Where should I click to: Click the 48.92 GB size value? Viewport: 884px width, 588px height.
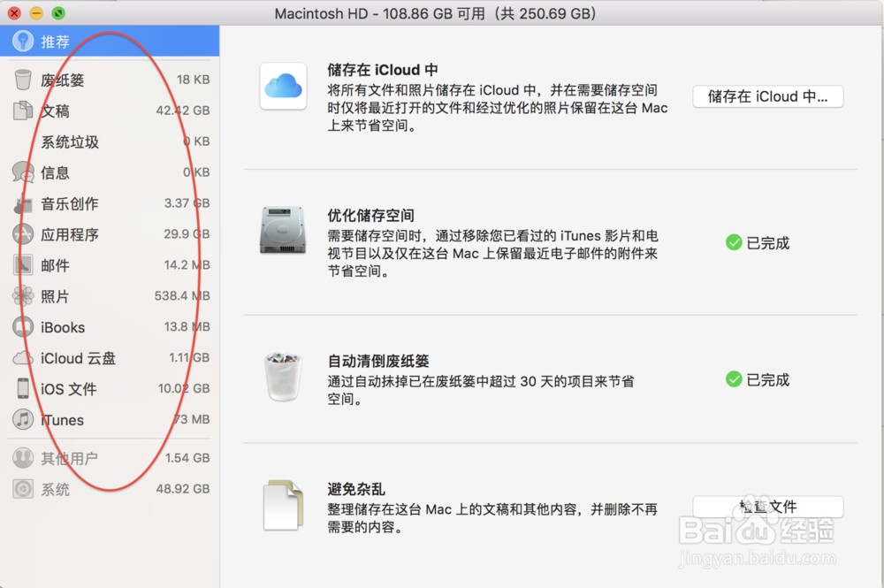click(183, 489)
